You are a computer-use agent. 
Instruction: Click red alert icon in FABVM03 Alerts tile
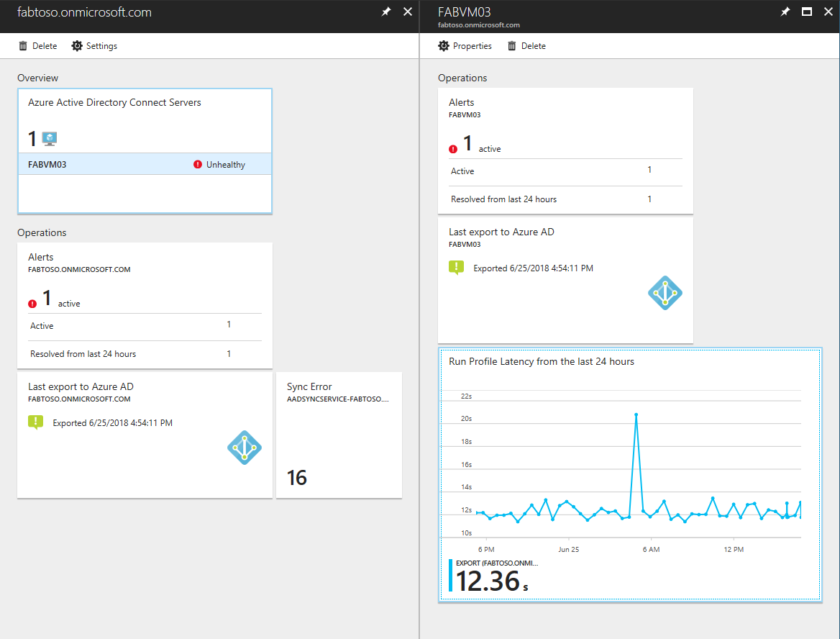pos(453,149)
